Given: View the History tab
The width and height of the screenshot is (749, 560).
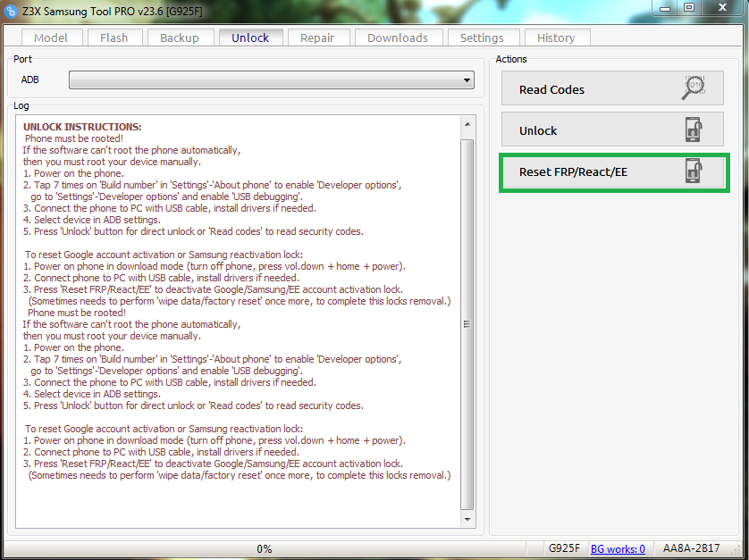Looking at the screenshot, I should (557, 38).
